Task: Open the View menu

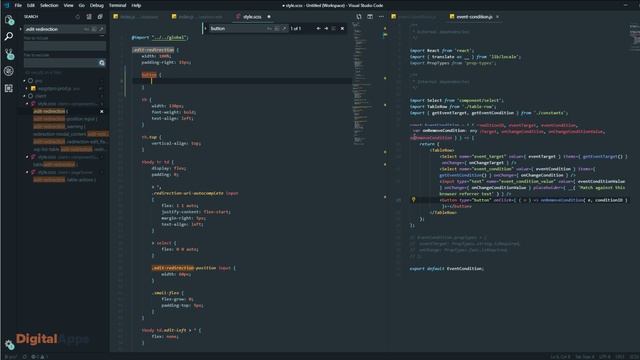Action: pyautogui.click(x=69, y=5)
